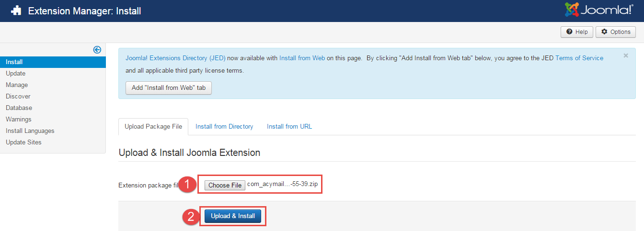The width and height of the screenshot is (644, 231).
Task: Click the Upload & Install button
Action: point(233,216)
